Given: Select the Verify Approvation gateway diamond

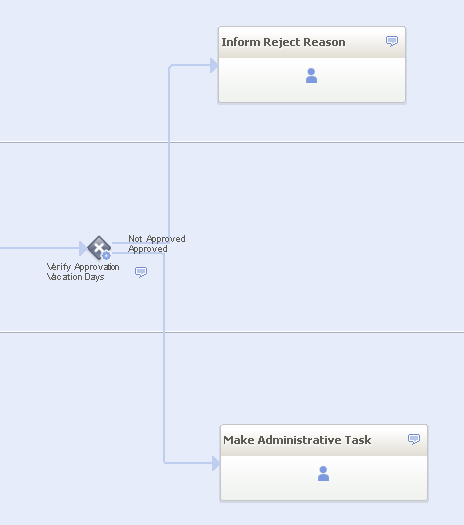Looking at the screenshot, I should click(99, 248).
